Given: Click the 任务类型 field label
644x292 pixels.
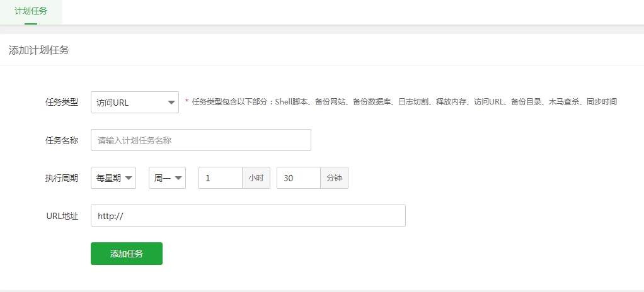Looking at the screenshot, I should (62, 103).
